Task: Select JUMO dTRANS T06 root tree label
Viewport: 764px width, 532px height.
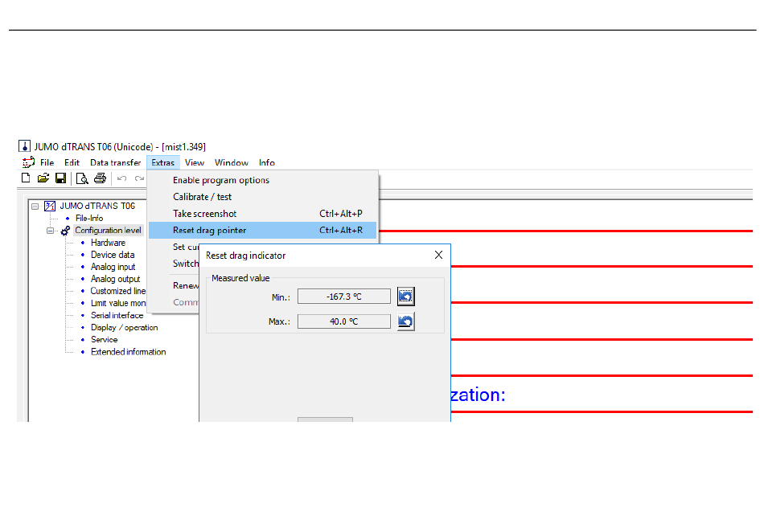Action: (97, 206)
